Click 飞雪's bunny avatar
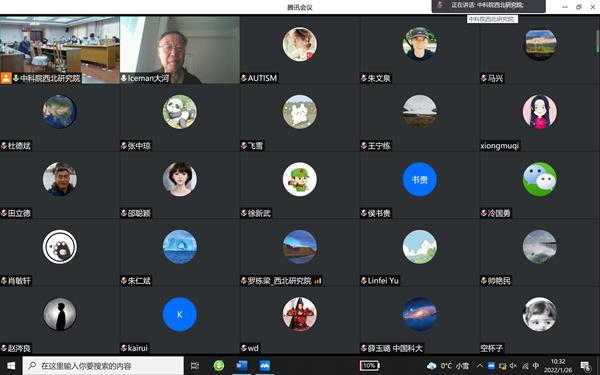Screen dimensions: 600x375 tap(300, 112)
